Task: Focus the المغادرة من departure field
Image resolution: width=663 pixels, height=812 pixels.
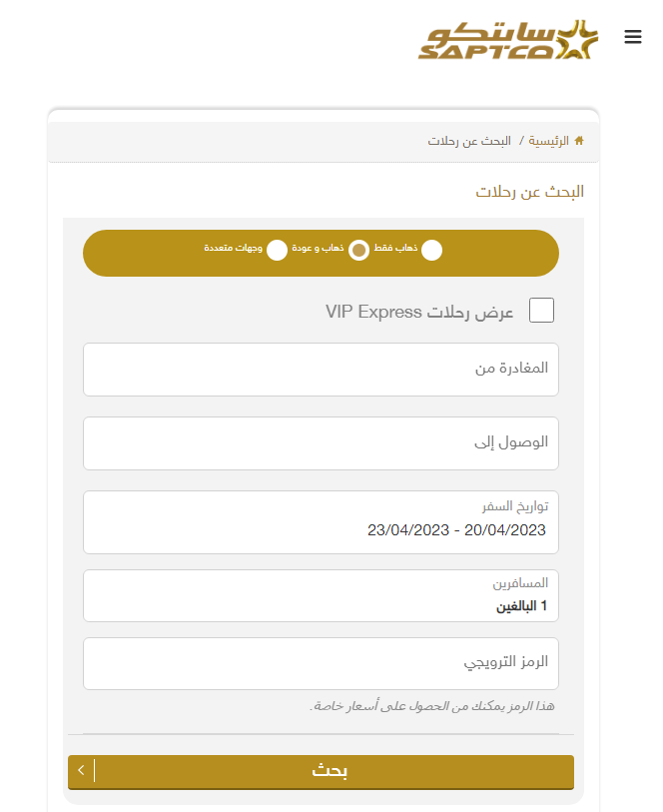Action: point(321,369)
